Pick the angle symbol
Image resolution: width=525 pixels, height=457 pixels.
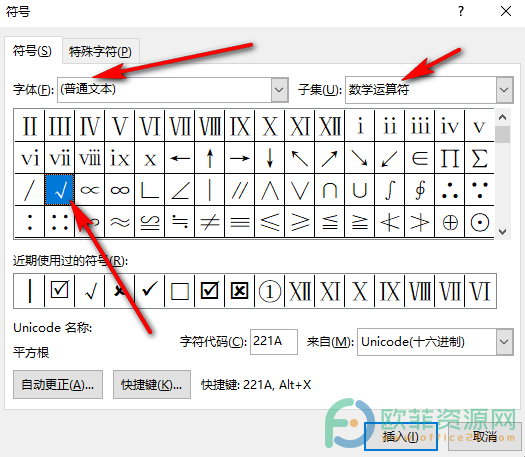tap(180, 190)
